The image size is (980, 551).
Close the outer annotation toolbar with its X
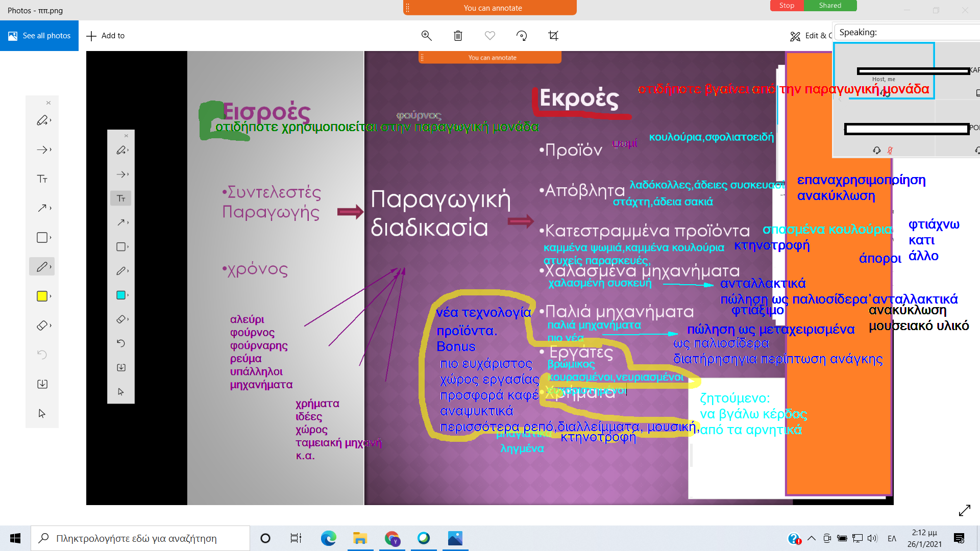point(48,103)
